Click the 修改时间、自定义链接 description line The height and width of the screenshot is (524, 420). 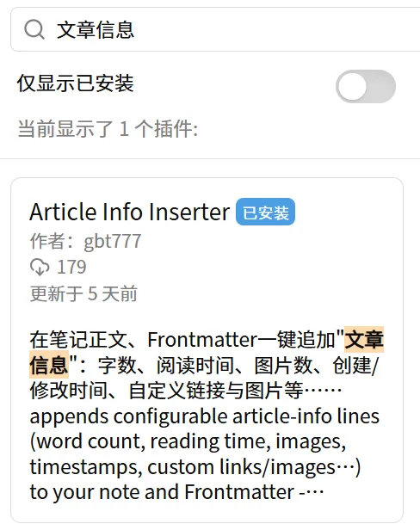coord(186,391)
